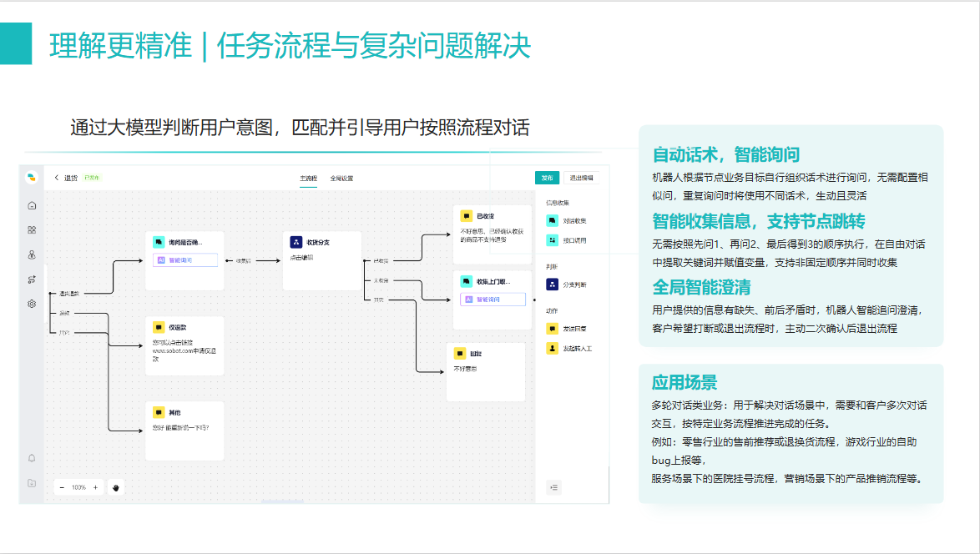Screen dimensions: 980x554
Task: Open the apps grid icon in the sidebar
Action: (32, 229)
